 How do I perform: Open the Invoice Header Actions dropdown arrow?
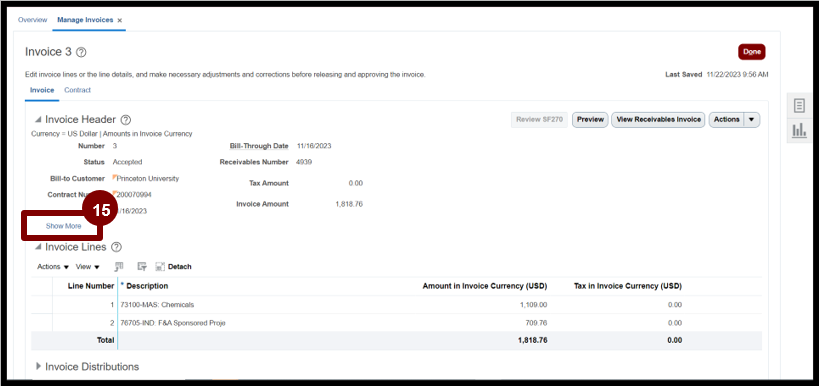click(752, 120)
